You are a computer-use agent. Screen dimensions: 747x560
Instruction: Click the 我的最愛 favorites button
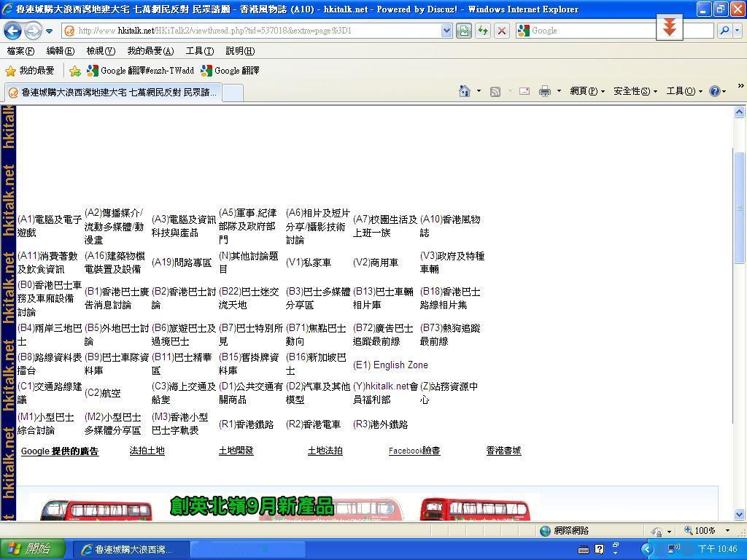[30, 71]
